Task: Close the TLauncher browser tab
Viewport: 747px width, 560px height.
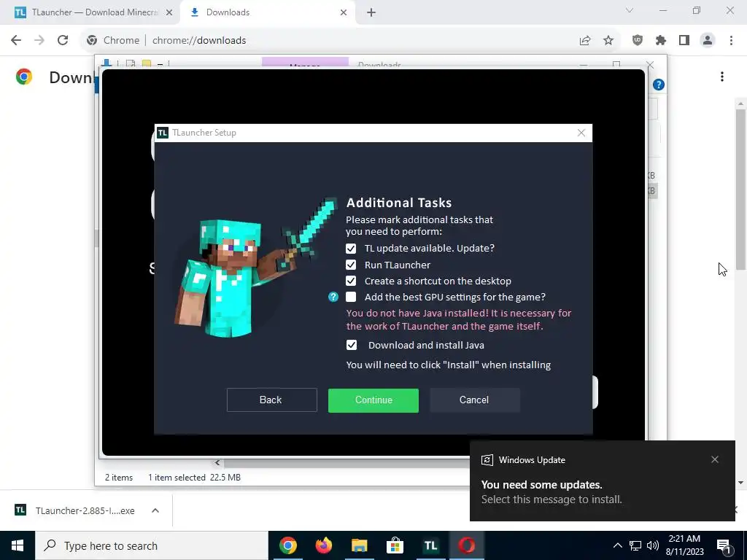Action: click(x=169, y=12)
